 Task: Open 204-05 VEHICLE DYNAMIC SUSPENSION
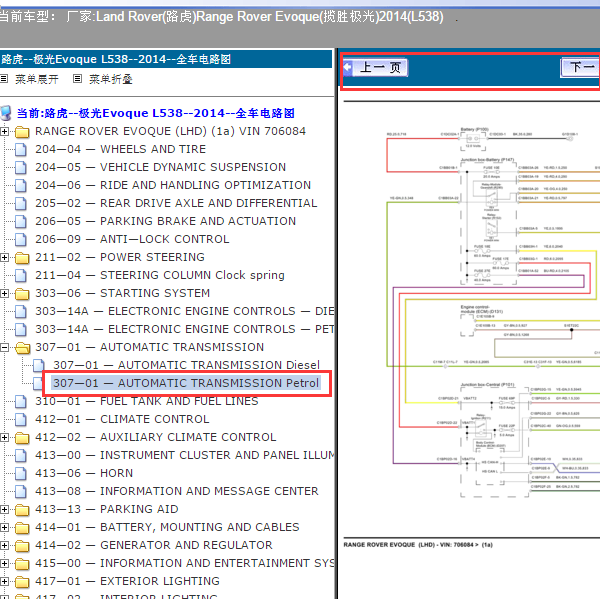161,167
